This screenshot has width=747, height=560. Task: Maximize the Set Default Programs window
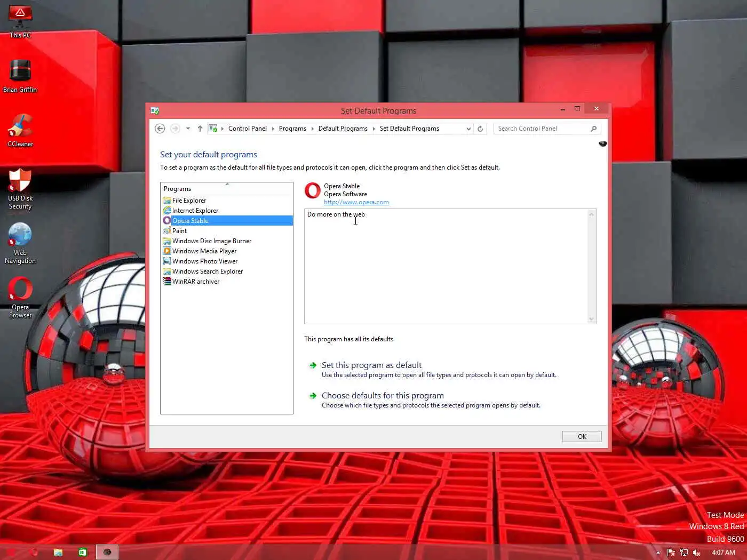[577, 109]
